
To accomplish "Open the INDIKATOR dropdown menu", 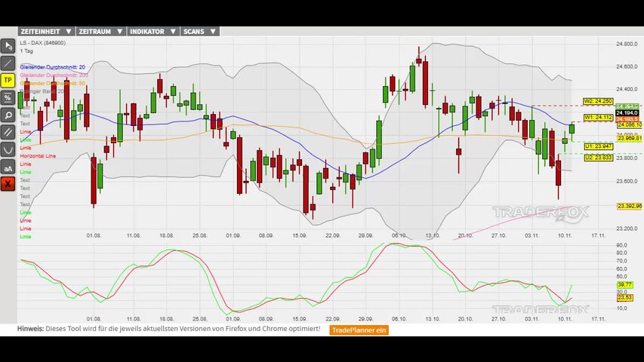I will click(153, 32).
